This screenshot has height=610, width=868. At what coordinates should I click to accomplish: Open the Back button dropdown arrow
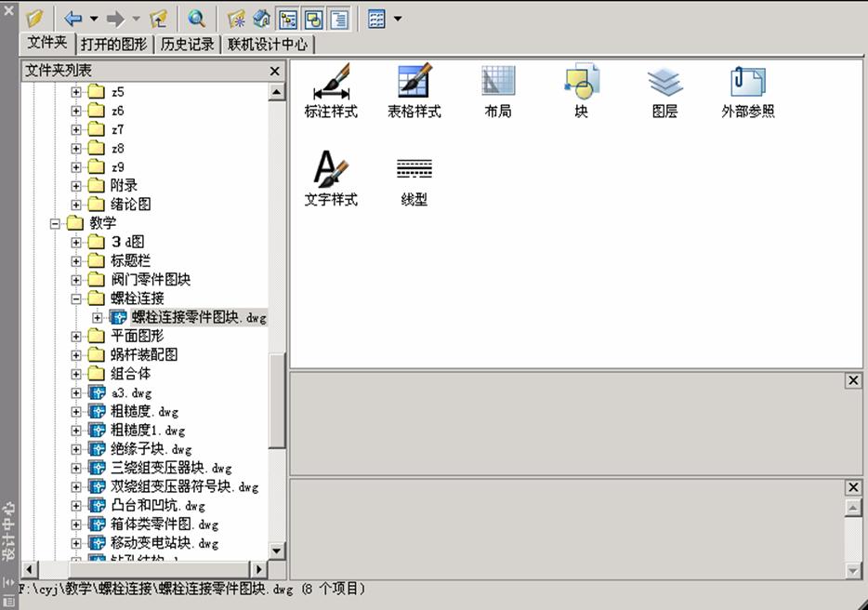pos(92,18)
